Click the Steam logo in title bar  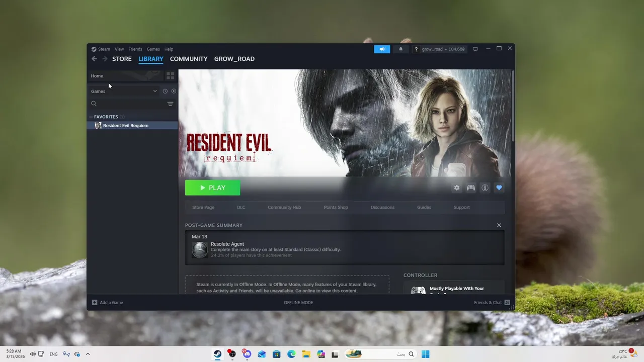(x=94, y=49)
